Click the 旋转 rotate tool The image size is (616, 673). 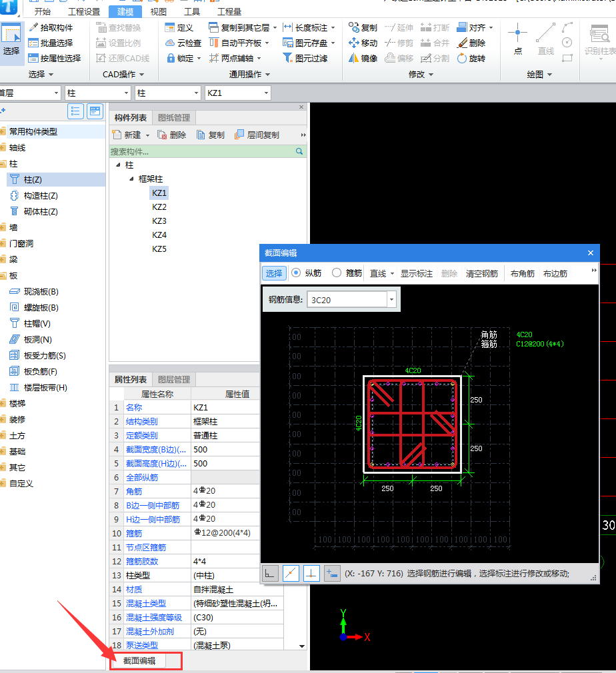(471, 59)
